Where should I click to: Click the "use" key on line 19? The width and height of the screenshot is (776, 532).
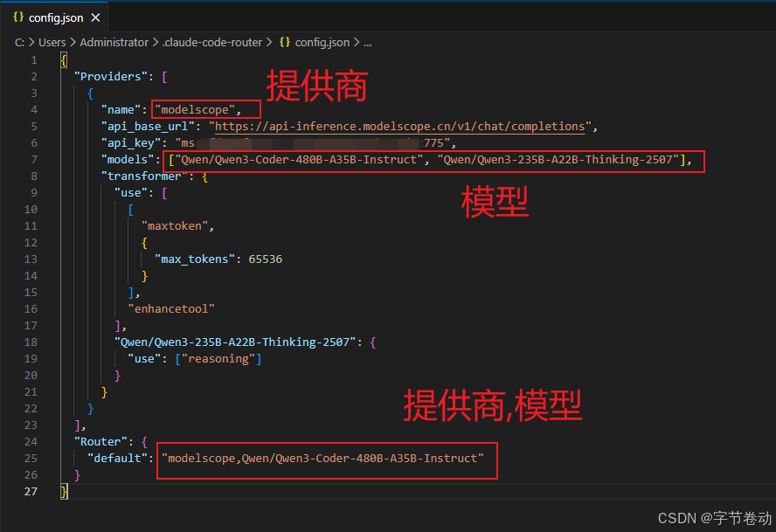point(144,359)
